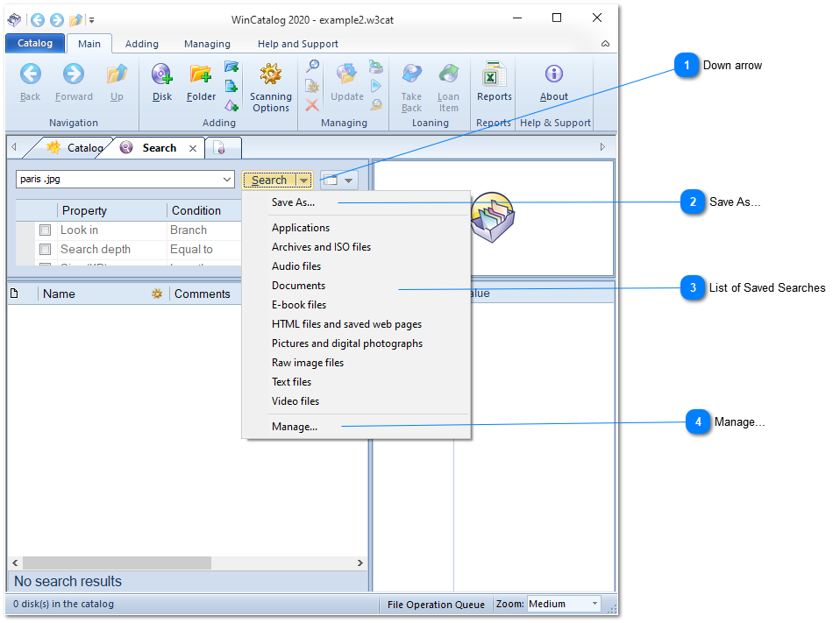Open the Zoom level dropdown
Viewport: 840px width, 623px height.
point(594,604)
